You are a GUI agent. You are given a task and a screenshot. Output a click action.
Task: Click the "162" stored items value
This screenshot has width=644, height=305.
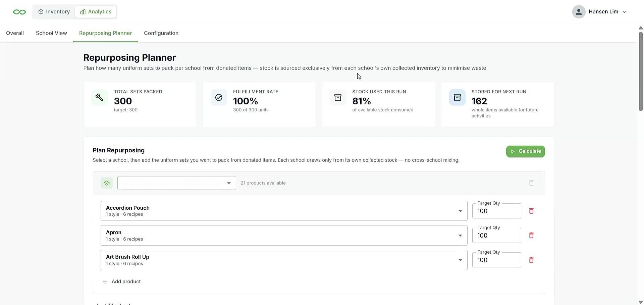point(479,101)
